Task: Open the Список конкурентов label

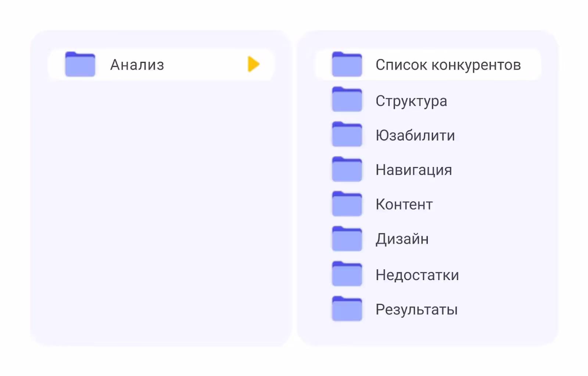Action: (x=448, y=65)
